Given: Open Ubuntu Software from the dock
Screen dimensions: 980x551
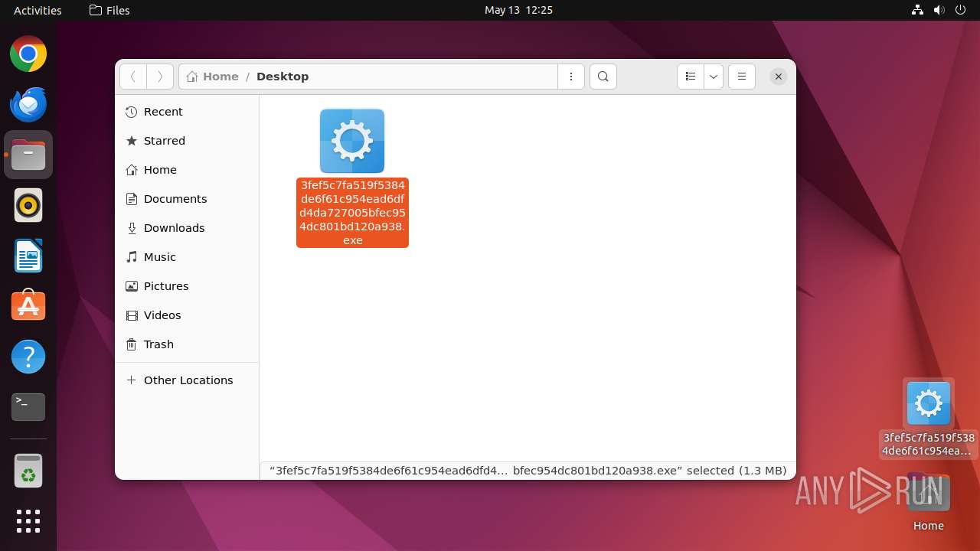Looking at the screenshot, I should pyautogui.click(x=28, y=306).
